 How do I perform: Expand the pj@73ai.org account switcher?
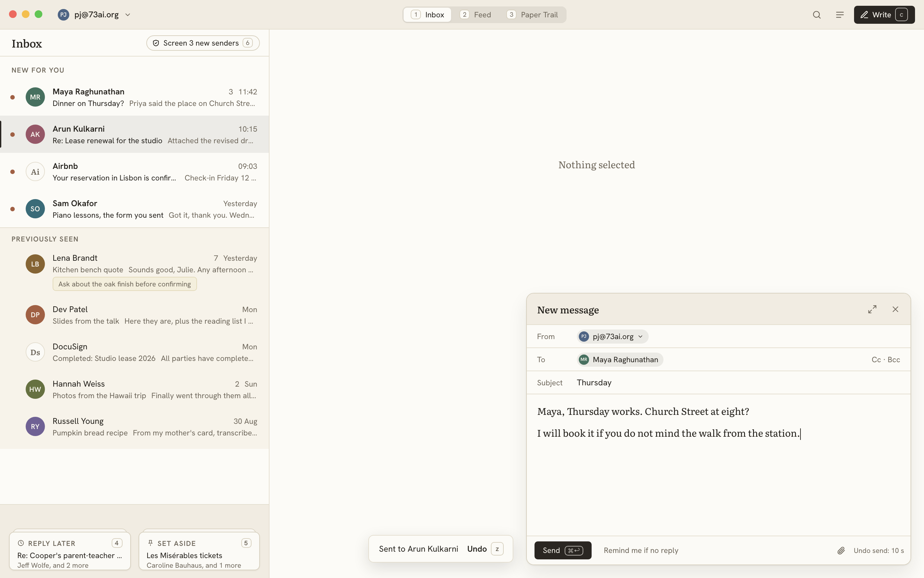94,14
